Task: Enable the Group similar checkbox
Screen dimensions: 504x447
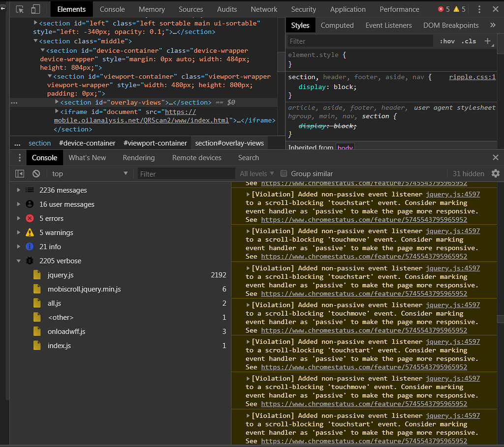Action: [x=283, y=173]
